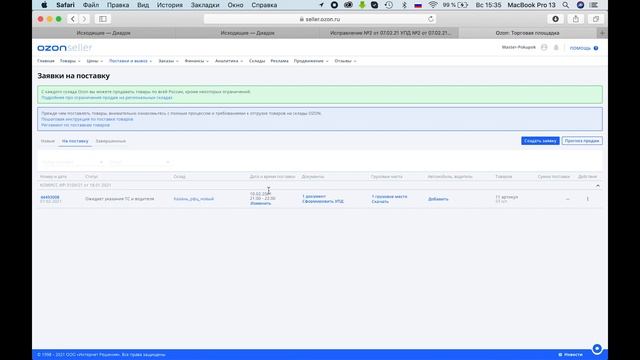Screen dimensions: 640x360
Task: Go to Склады in navigation
Action: 257,61
